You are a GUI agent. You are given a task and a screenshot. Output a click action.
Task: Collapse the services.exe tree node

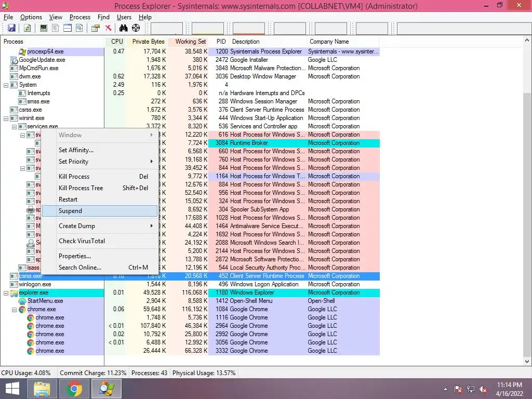point(14,127)
